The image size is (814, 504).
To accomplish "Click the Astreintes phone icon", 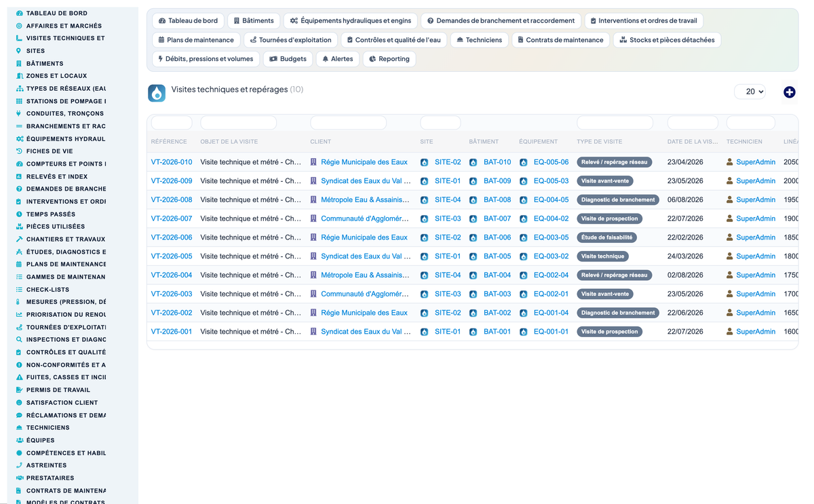I will (x=19, y=465).
